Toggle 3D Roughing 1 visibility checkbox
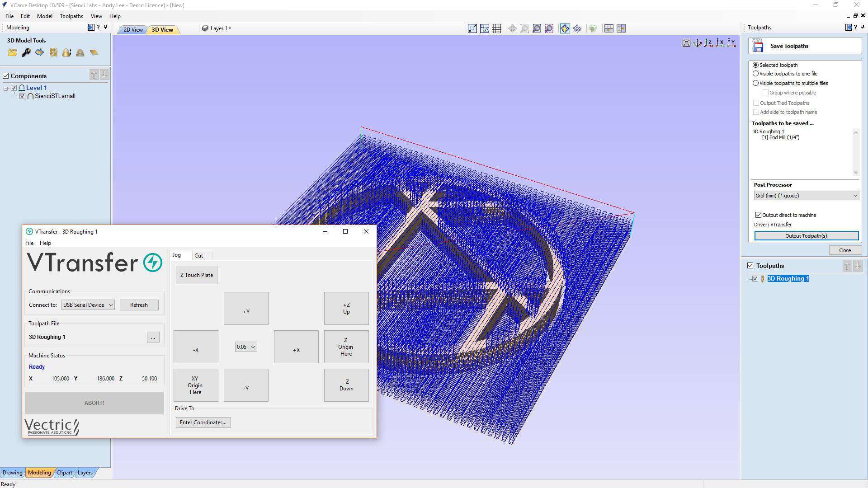This screenshot has height=488, width=868. [755, 279]
